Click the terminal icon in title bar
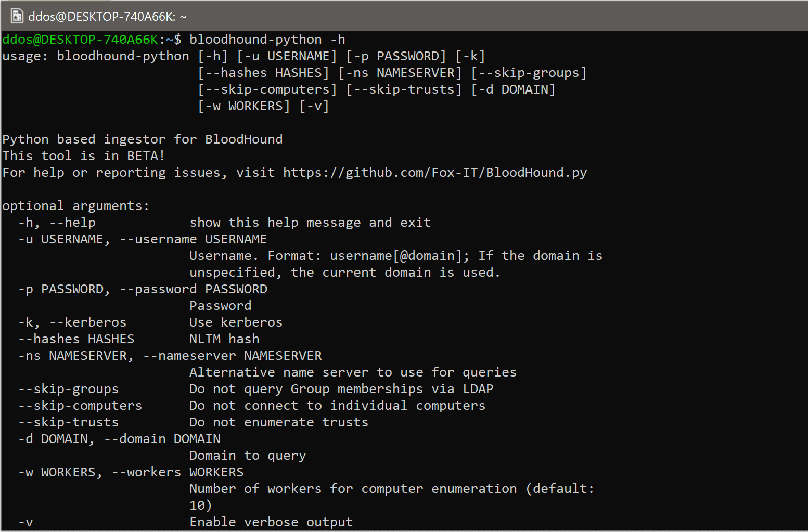Screen dimensions: 808x532 [17, 16]
